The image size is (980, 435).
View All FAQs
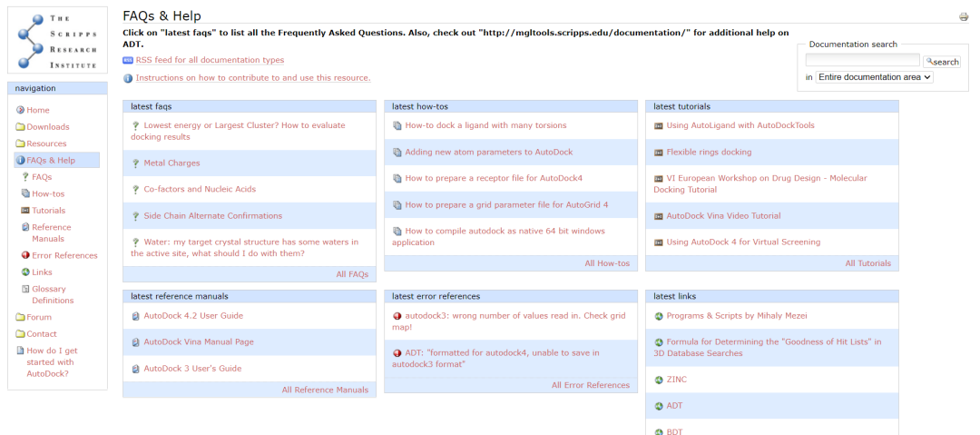point(352,274)
